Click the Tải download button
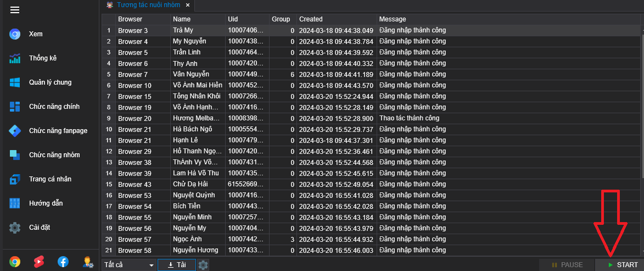This screenshot has height=271, width=644. [x=177, y=265]
